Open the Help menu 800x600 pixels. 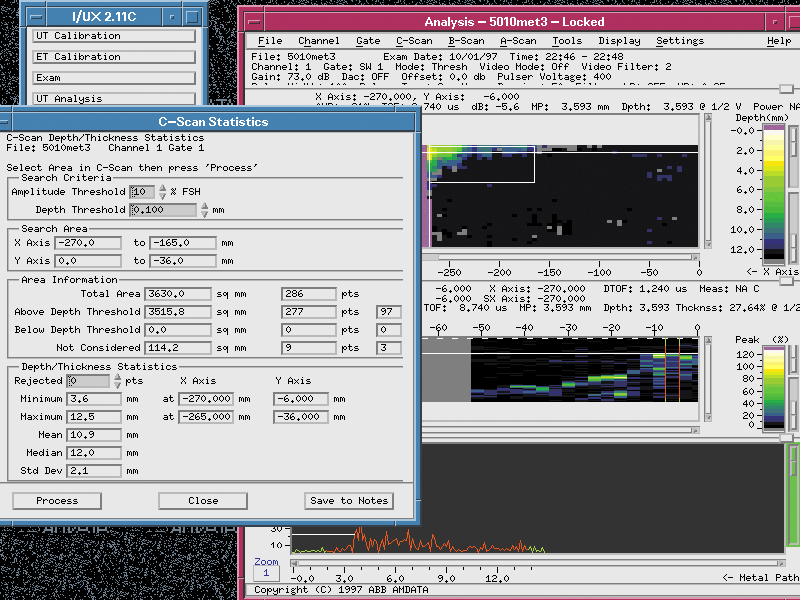(x=779, y=41)
